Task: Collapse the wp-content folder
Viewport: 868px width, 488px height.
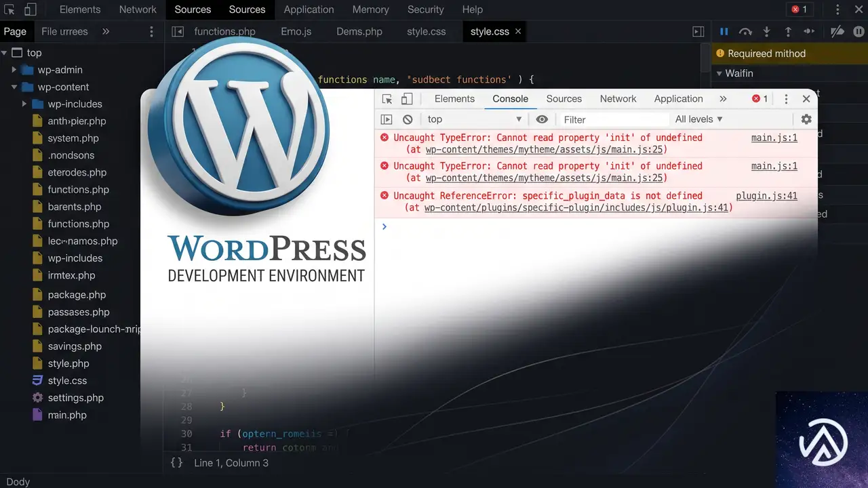Action: pyautogui.click(x=14, y=87)
